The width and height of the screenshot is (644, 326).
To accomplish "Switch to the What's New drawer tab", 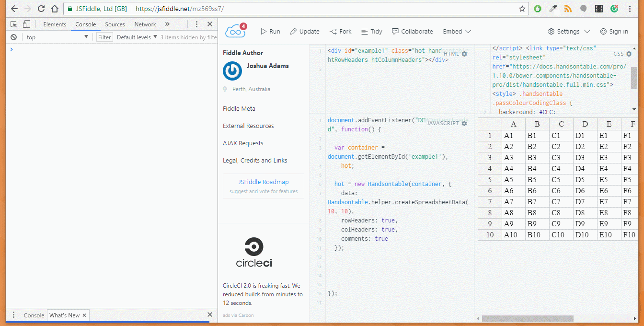I will click(x=64, y=315).
